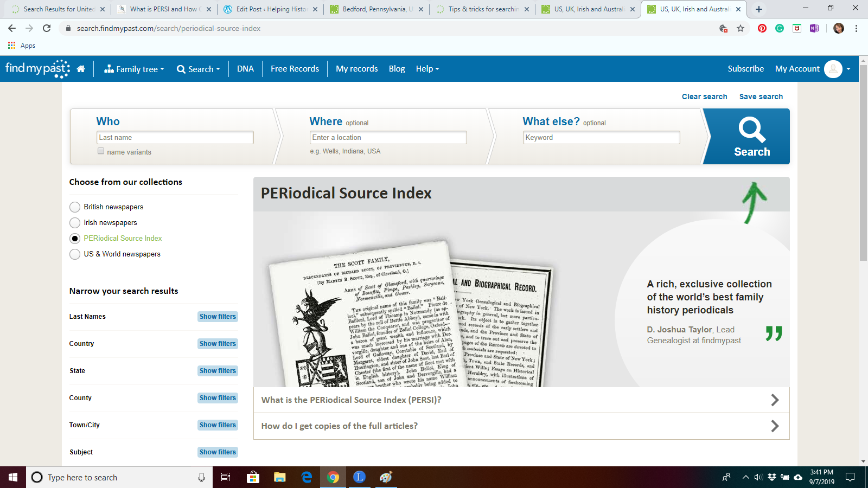Choose the US & World newspapers option
Image resolution: width=868 pixels, height=488 pixels.
point(75,254)
